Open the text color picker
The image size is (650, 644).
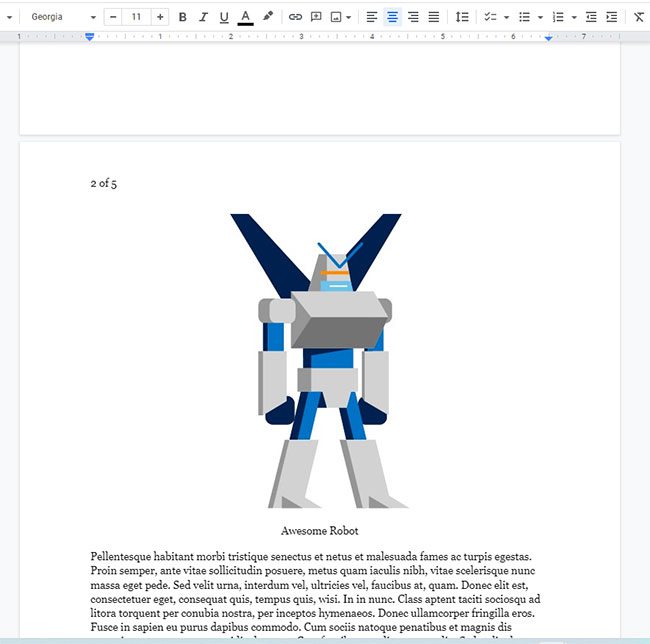click(245, 17)
